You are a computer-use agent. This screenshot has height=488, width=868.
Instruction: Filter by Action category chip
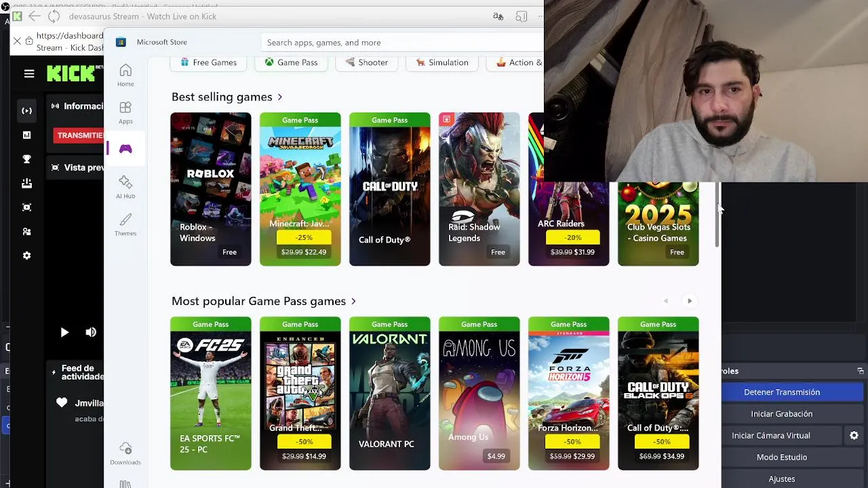[515, 62]
